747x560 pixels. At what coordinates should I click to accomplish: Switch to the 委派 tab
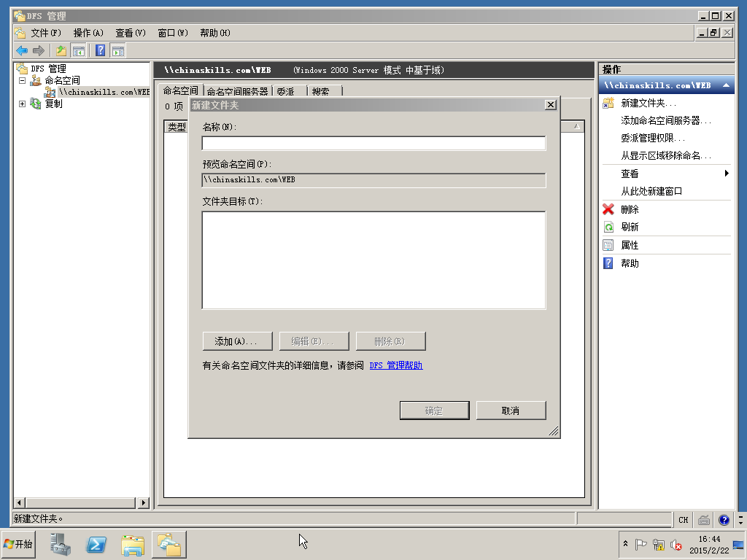(x=285, y=91)
